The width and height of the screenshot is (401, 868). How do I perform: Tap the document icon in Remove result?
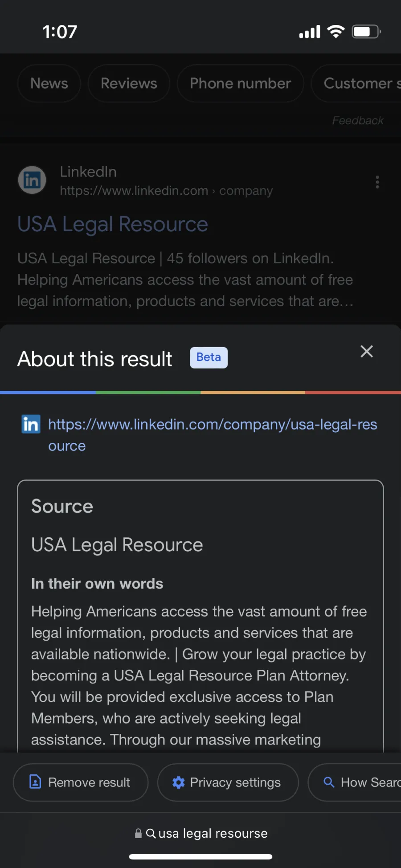(35, 782)
